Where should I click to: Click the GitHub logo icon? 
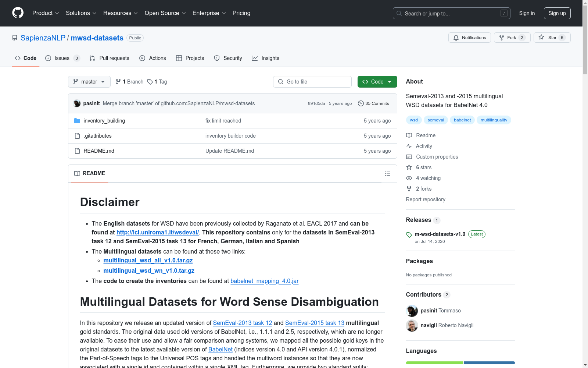pyautogui.click(x=18, y=13)
